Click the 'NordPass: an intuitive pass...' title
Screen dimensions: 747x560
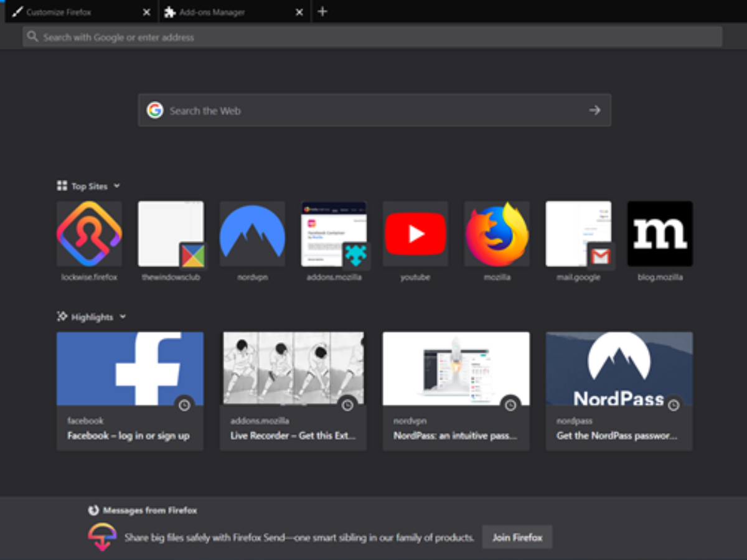point(455,436)
